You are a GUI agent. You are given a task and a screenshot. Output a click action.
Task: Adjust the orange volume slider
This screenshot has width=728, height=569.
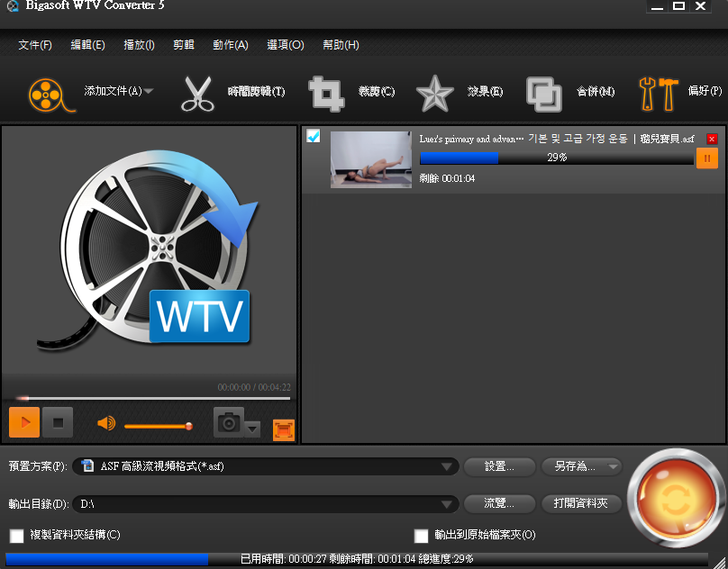click(159, 426)
